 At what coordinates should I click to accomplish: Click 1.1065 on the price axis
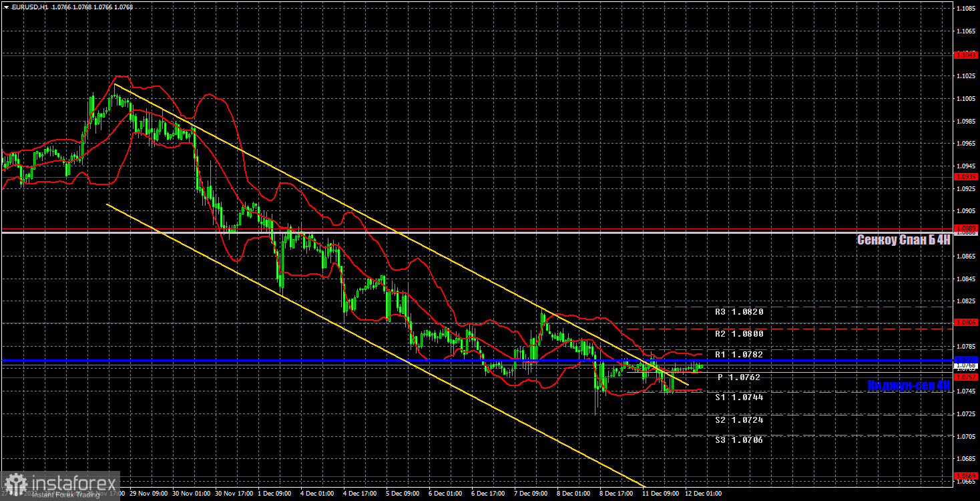(x=966, y=31)
